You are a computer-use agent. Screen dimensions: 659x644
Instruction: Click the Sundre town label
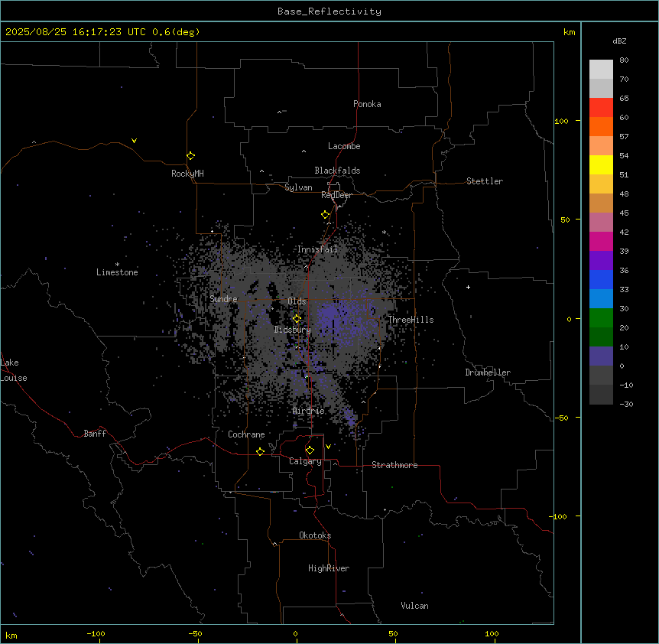223,299
